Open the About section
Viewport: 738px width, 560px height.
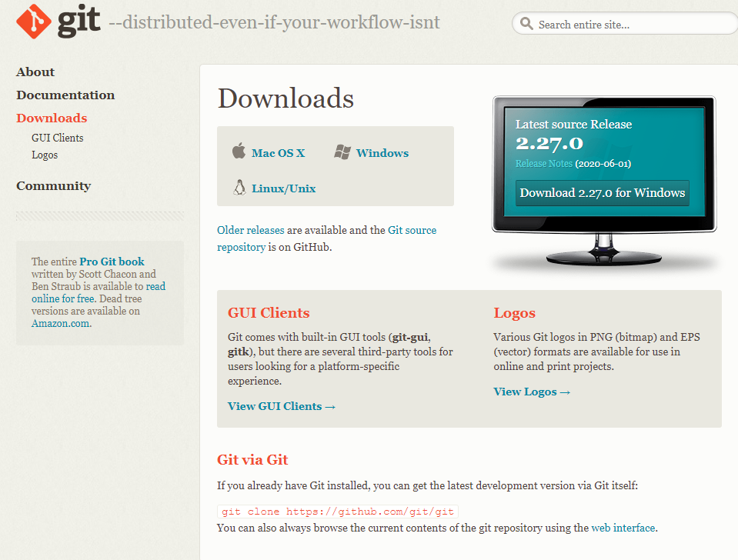coord(35,72)
